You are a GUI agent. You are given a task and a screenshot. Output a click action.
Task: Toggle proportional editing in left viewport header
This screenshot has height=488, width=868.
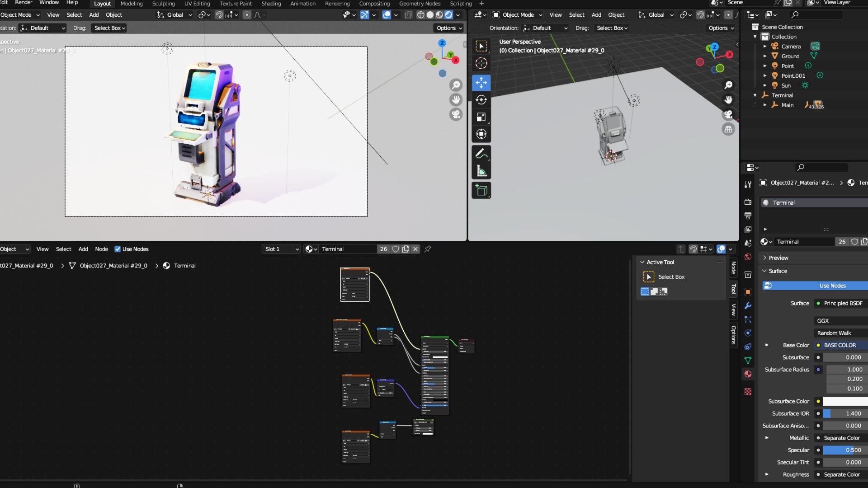[x=247, y=15]
